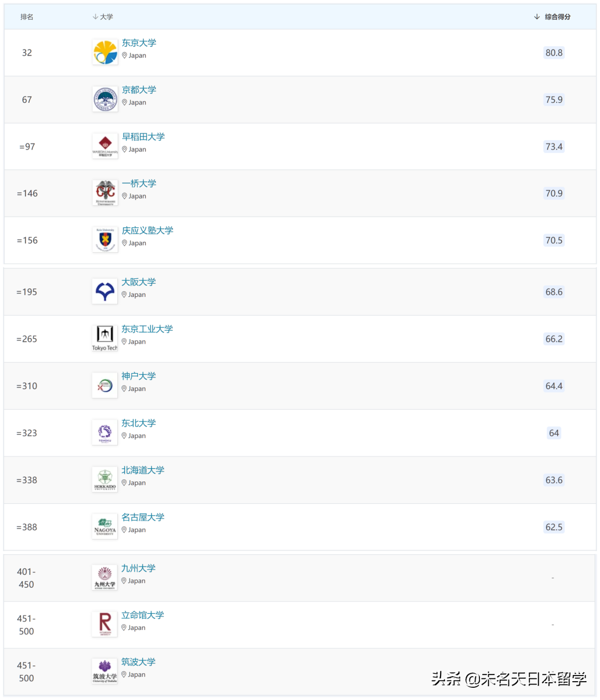
Task: Click the Hitotsubashi University crest logo
Action: pyautogui.click(x=105, y=193)
